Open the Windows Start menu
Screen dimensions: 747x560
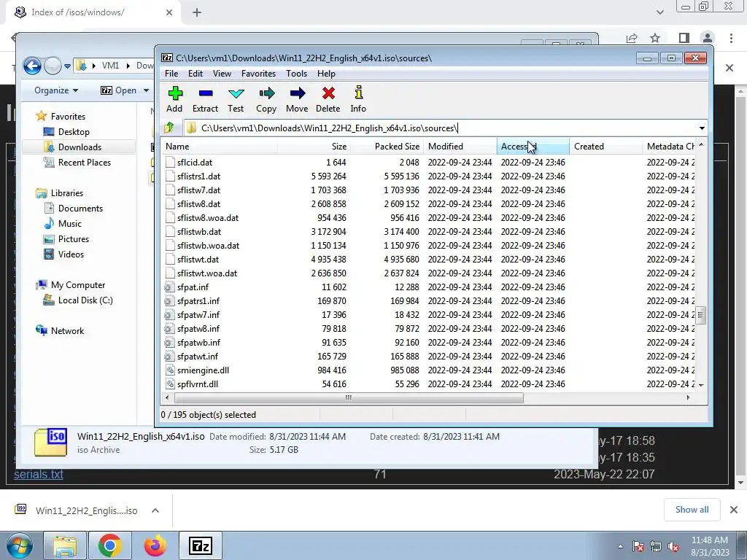pyautogui.click(x=19, y=546)
